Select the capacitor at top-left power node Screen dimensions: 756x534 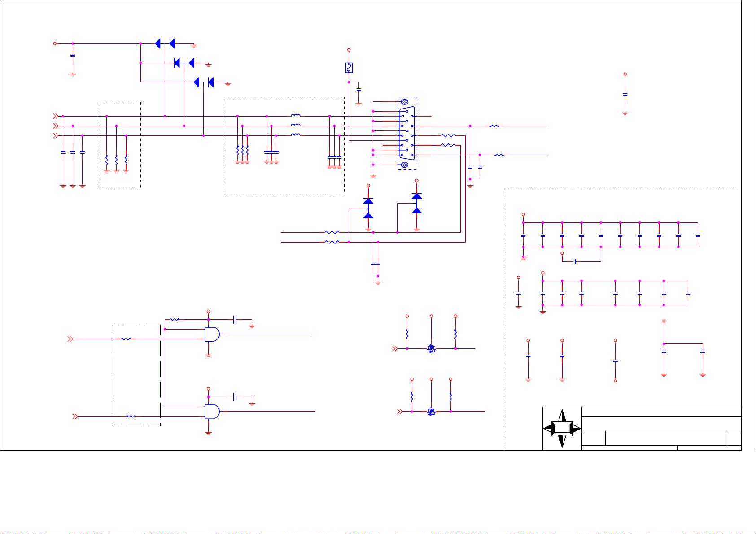point(73,56)
